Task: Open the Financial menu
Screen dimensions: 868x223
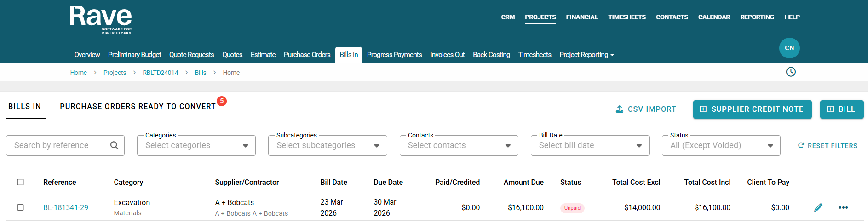Action: [x=582, y=17]
